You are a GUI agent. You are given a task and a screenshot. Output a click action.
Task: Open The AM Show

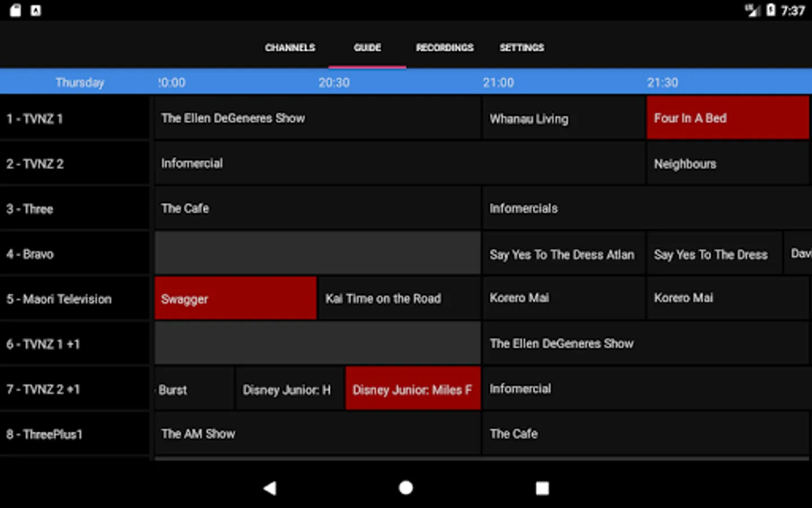[x=317, y=434]
